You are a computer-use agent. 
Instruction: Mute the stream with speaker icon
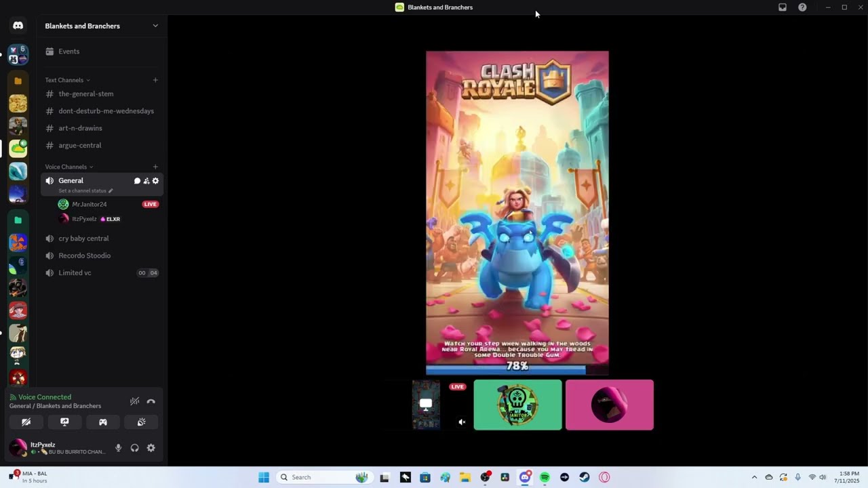(x=462, y=422)
